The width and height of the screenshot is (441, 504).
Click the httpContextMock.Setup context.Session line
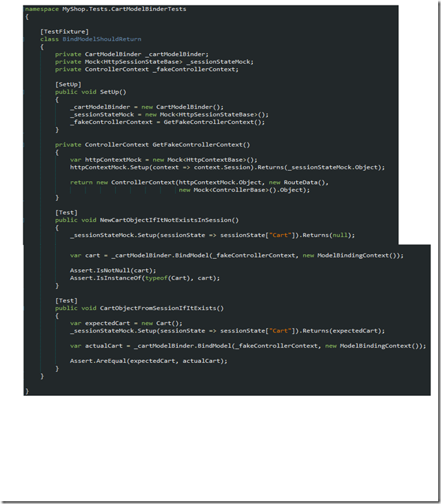pyautogui.click(x=227, y=167)
